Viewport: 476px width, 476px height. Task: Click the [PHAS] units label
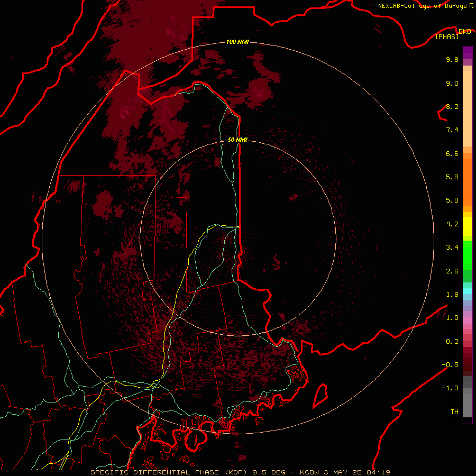pyautogui.click(x=447, y=36)
